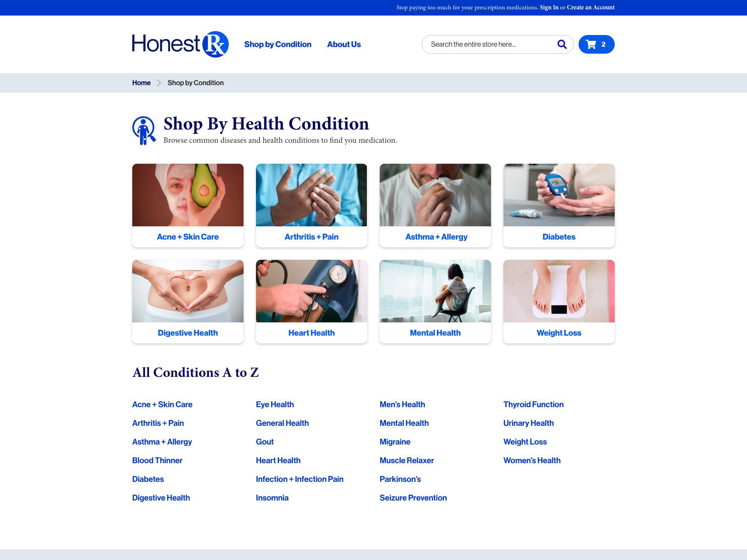Click the Parkinson's condition link

click(x=400, y=479)
